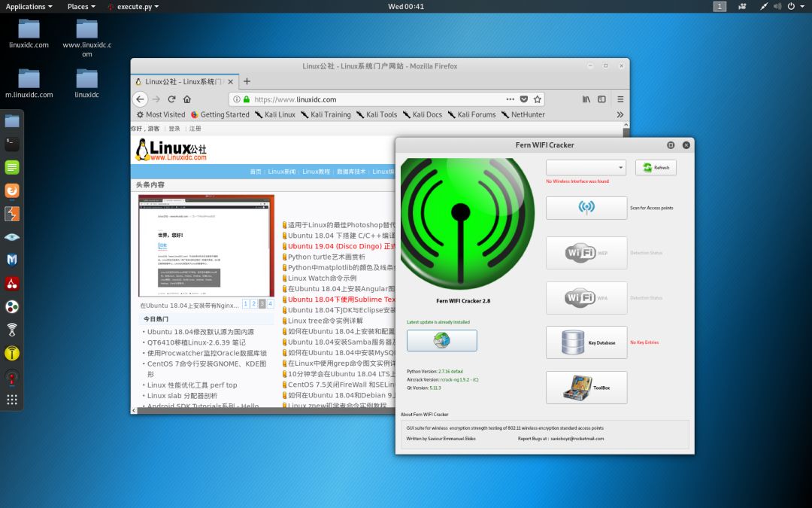
Task: Open page actions three-dot menu in URL bar
Action: point(510,99)
